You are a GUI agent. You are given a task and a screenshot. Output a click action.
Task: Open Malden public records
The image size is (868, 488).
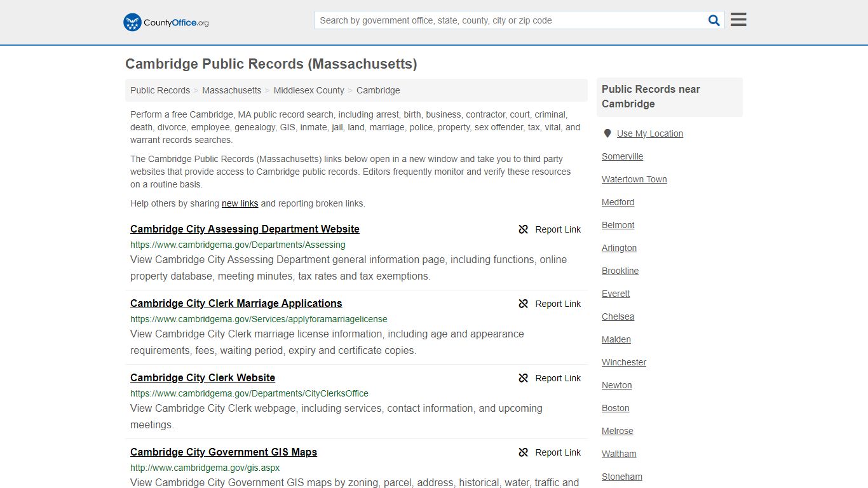click(x=616, y=339)
